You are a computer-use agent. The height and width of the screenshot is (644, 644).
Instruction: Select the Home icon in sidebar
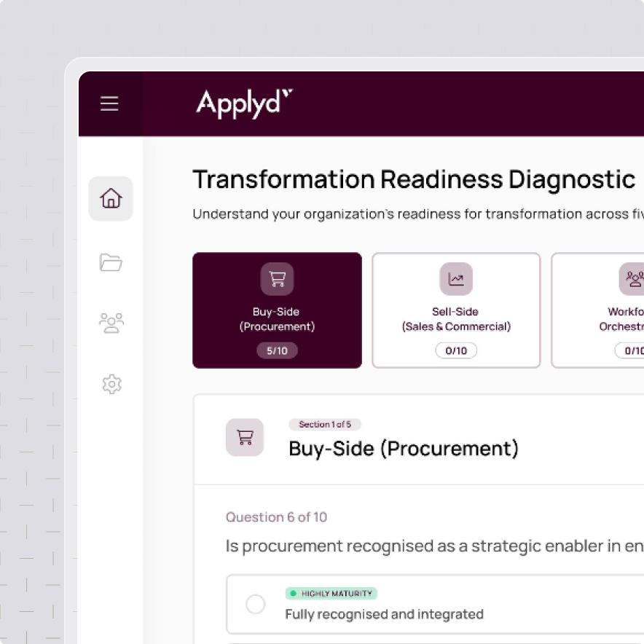click(x=111, y=198)
